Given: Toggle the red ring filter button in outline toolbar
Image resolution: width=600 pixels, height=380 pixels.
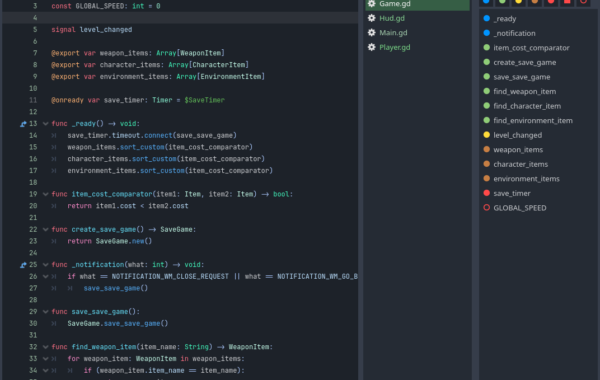Looking at the screenshot, I should tap(583, 2).
